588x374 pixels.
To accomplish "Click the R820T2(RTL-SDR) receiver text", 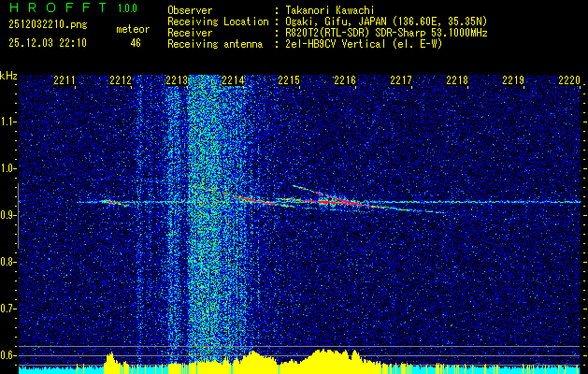I will coord(386,33).
